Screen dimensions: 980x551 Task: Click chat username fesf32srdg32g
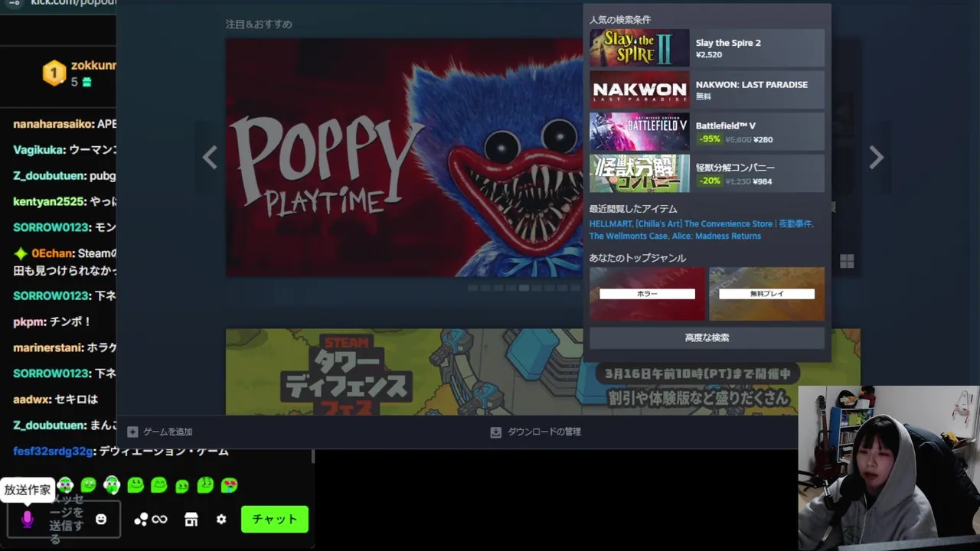pyautogui.click(x=53, y=451)
